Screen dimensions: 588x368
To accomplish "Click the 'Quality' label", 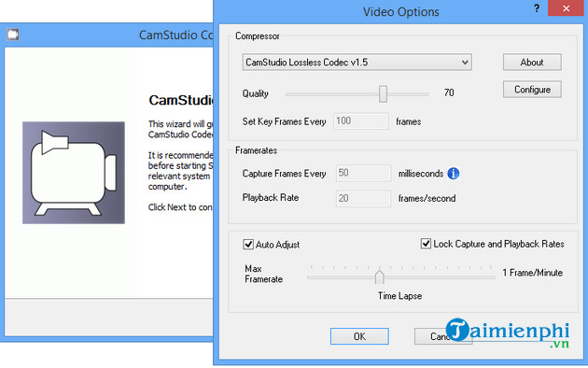I will coord(255,93).
